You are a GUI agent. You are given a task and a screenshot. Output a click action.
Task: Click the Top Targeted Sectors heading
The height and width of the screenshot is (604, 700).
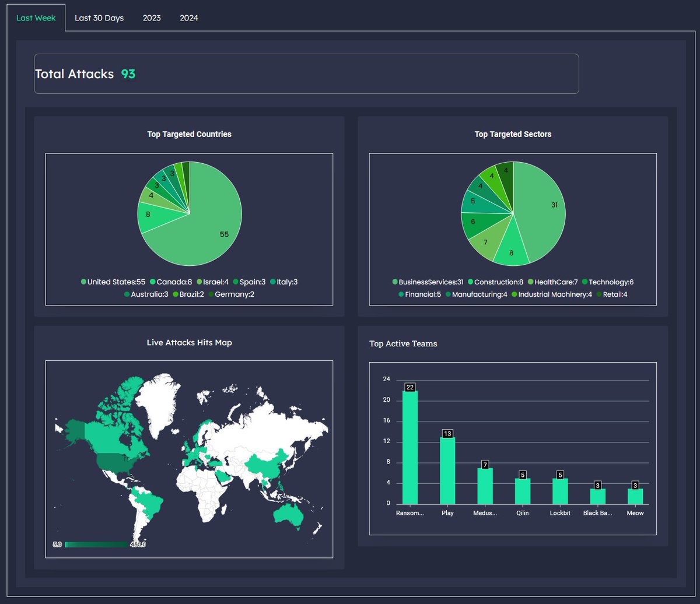[513, 134]
